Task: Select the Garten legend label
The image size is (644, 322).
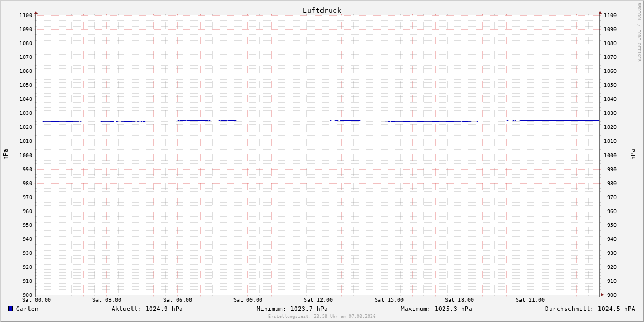Action: 27,309
